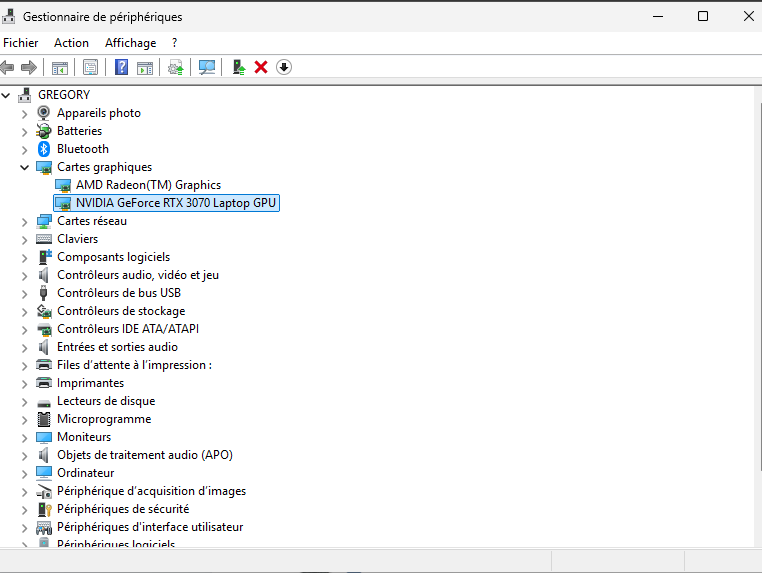Close the Gestionnaire de périphériques window
The width and height of the screenshot is (762, 573).
click(748, 16)
